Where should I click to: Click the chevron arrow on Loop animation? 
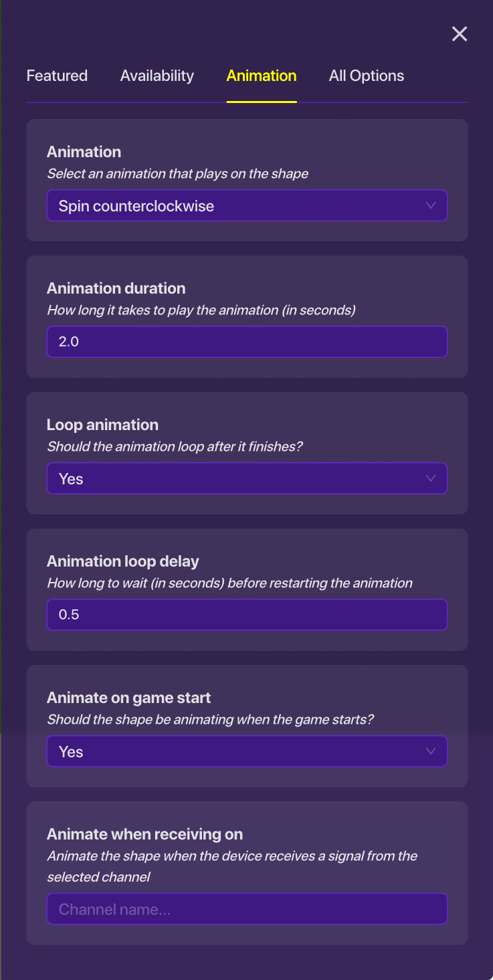click(431, 478)
